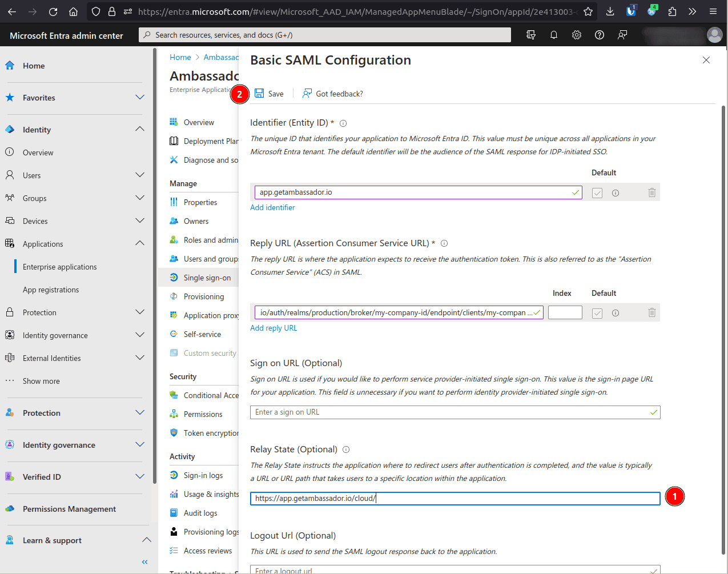Click the browser address bar
Image resolution: width=728 pixels, height=574 pixels.
coord(357,11)
